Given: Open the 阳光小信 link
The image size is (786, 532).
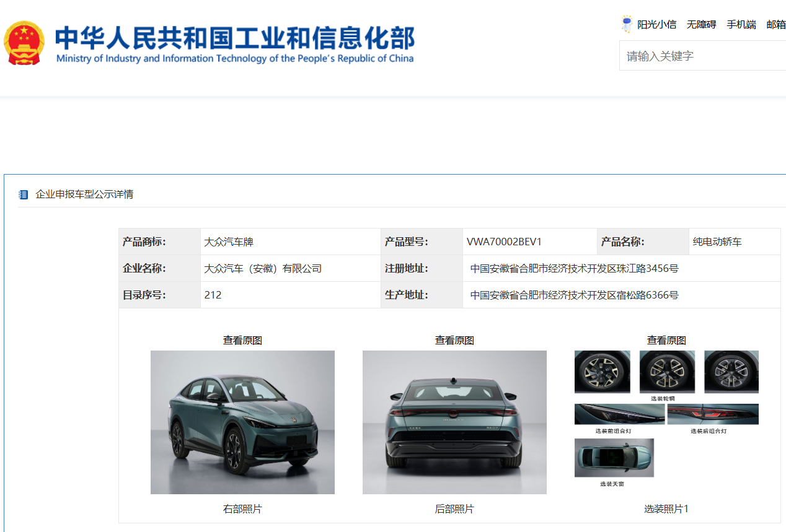Looking at the screenshot, I should tap(657, 25).
